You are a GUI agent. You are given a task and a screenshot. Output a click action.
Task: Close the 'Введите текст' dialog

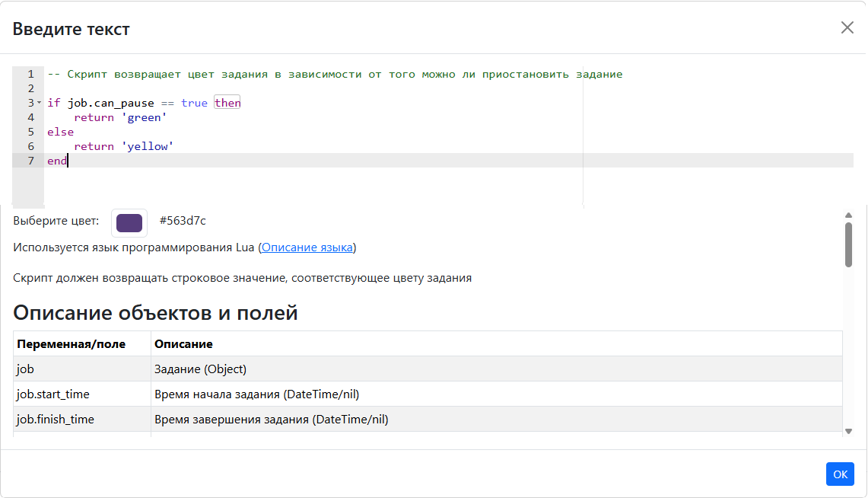tap(847, 27)
